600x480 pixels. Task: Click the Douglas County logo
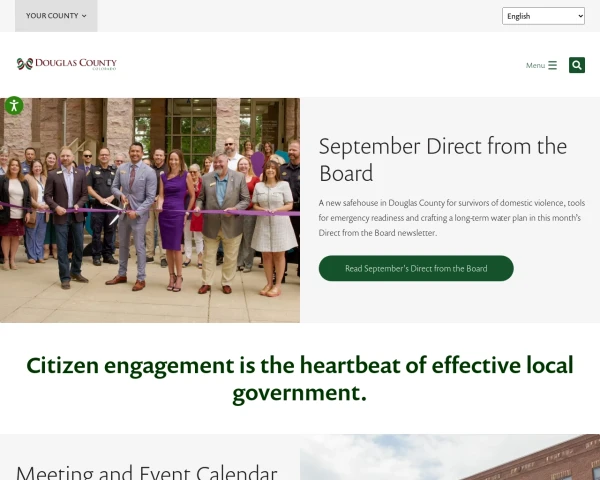pos(67,64)
